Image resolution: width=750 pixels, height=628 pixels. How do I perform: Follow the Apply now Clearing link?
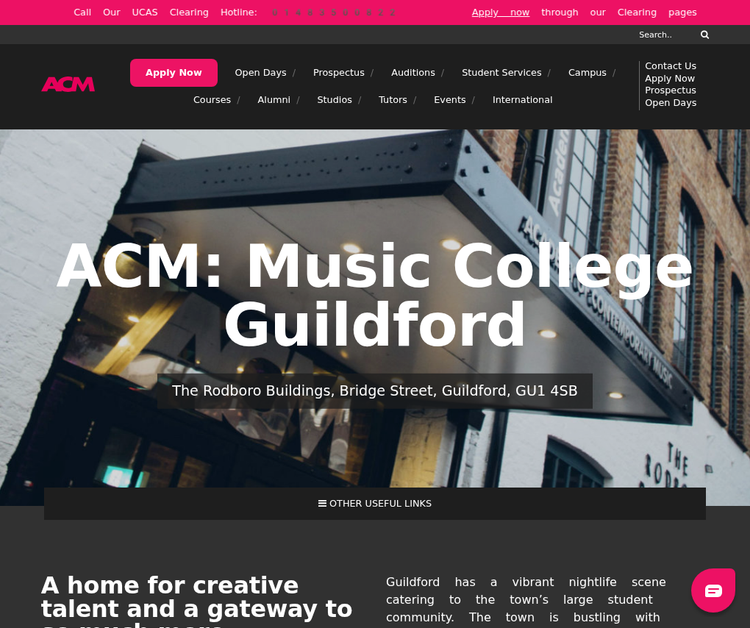500,12
